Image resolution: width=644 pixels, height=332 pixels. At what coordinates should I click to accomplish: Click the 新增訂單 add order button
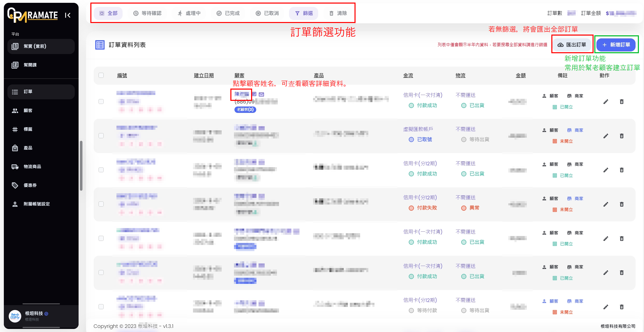[x=616, y=45]
